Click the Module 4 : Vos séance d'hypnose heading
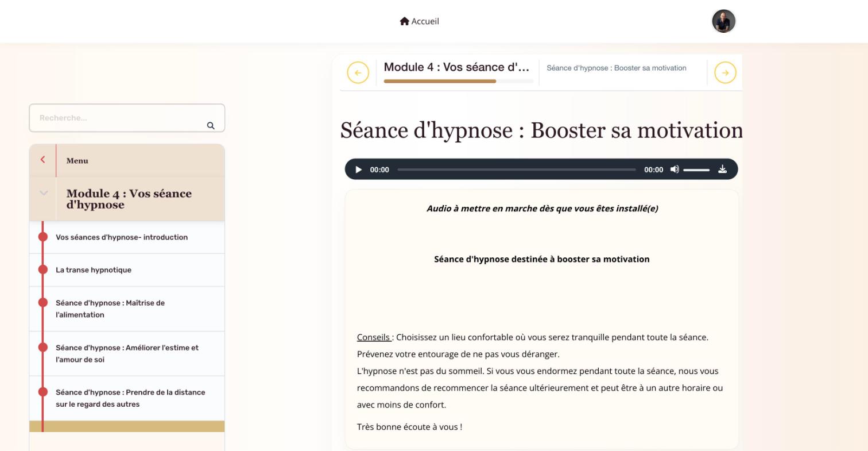This screenshot has height=451, width=868. coord(129,199)
